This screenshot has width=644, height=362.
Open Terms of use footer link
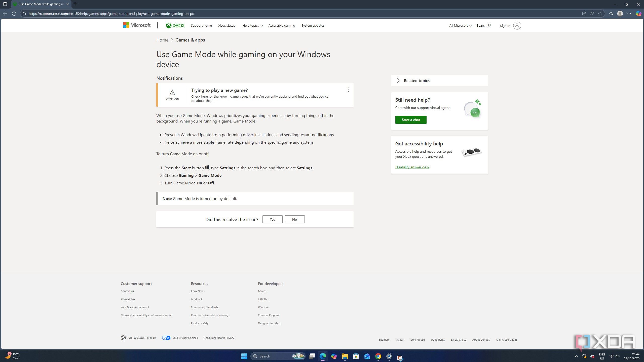(x=417, y=340)
